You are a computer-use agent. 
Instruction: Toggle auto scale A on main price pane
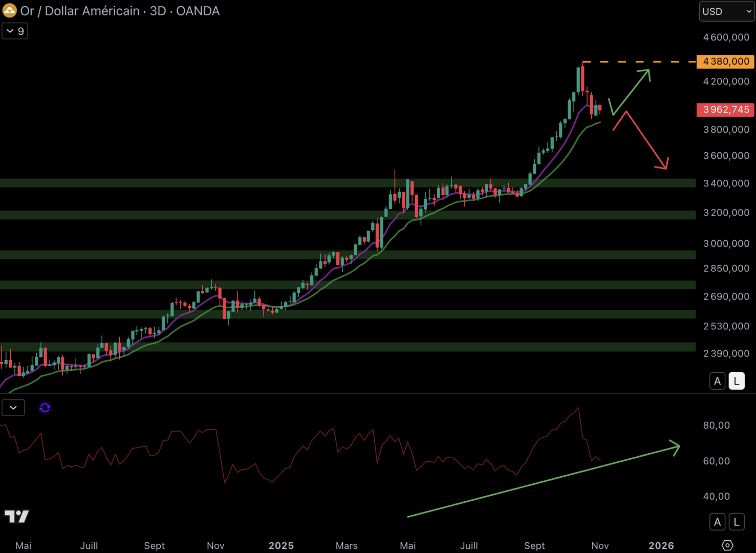click(x=717, y=381)
